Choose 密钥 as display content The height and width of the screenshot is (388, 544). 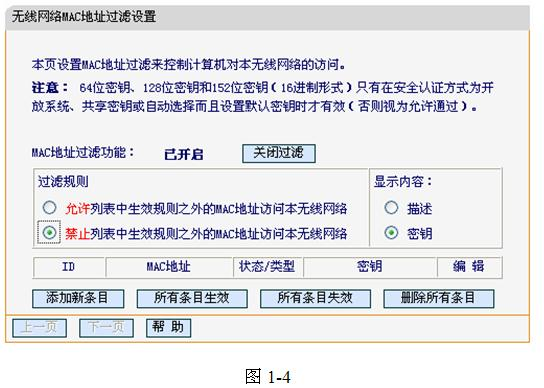click(x=391, y=232)
